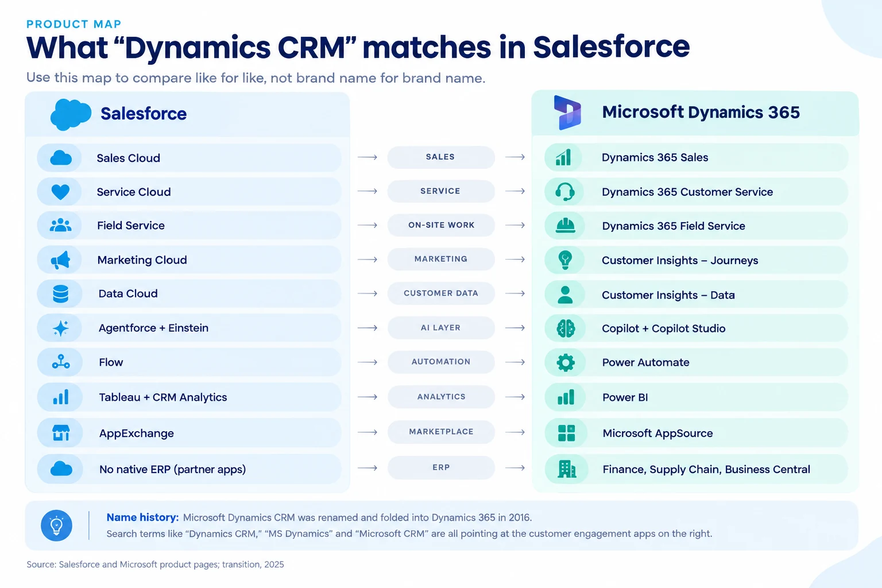Screen dimensions: 882x588
Task: Click the Microsoft Dynamics 365 logo
Action: (x=567, y=113)
